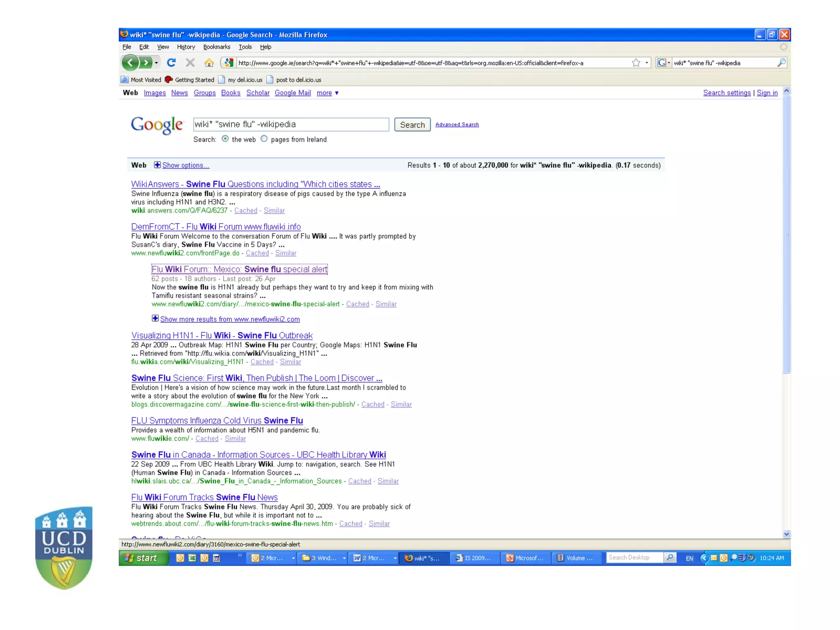Click the browser Back arrow button
The image size is (840, 630).
[130, 63]
